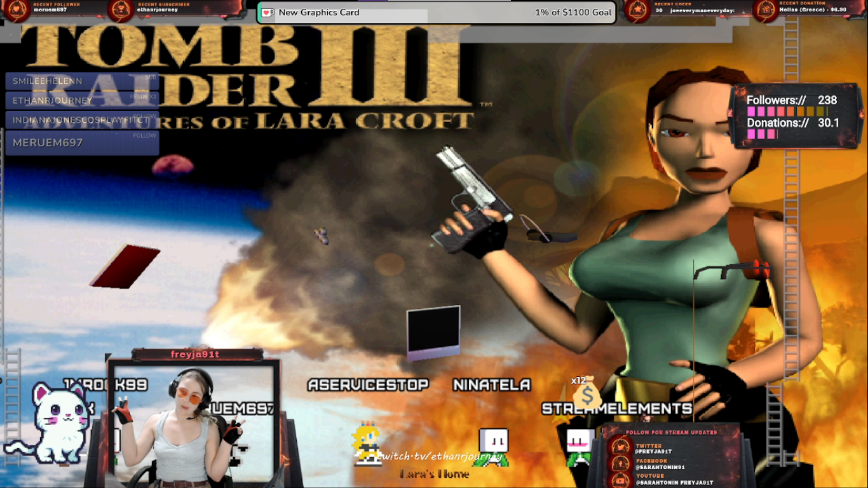Click the Followers progress bar
Image resolution: width=868 pixels, height=488 pixels.
(x=787, y=111)
